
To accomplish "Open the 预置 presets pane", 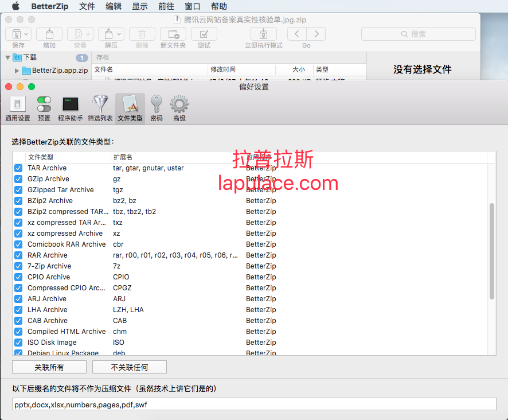I will coord(44,108).
